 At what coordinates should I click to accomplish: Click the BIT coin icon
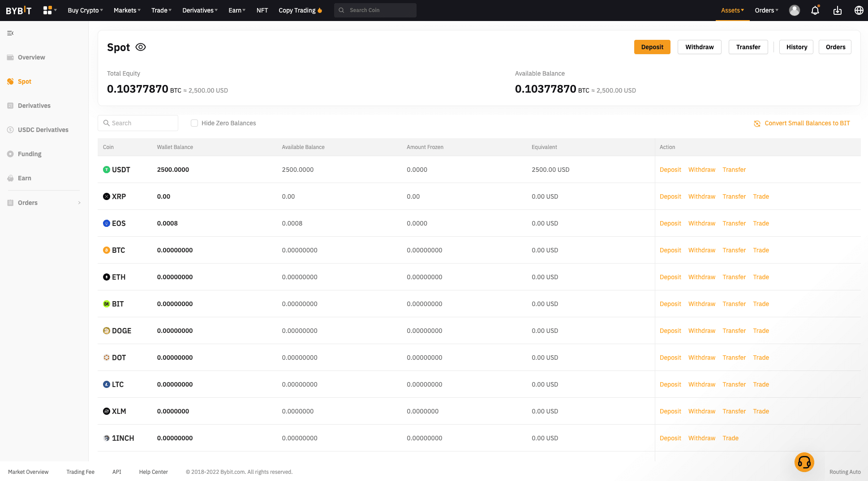coord(107,304)
